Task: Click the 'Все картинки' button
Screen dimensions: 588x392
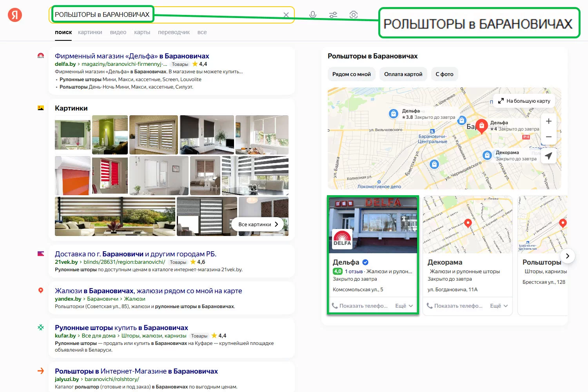Action: click(258, 224)
